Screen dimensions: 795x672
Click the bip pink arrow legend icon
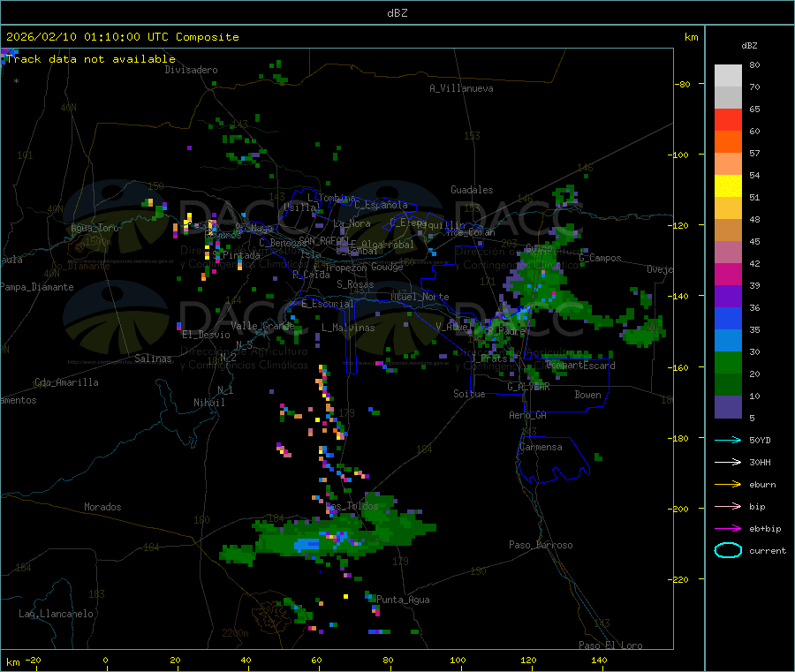coord(728,506)
